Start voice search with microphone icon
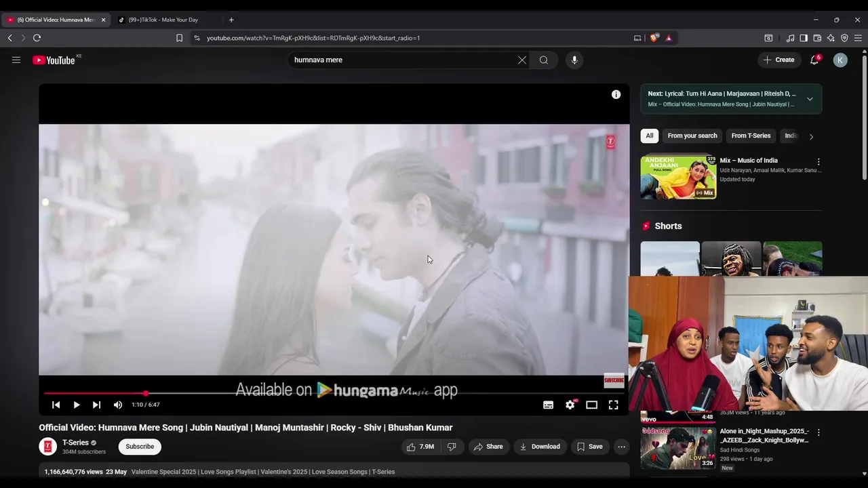 click(574, 60)
